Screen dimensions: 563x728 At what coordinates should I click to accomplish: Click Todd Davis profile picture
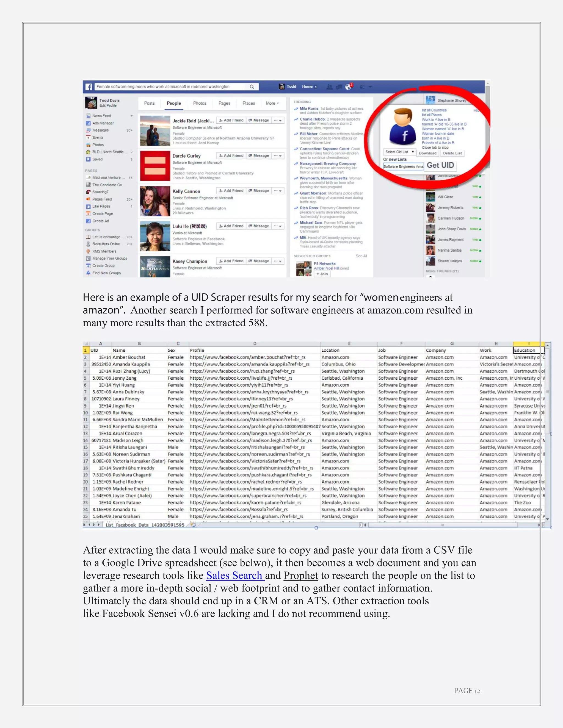(x=91, y=103)
